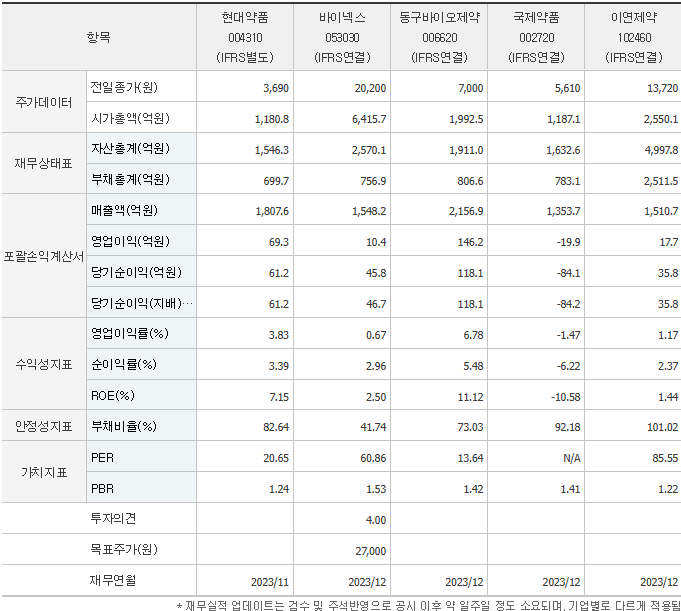Select the 매출액(억원) row label
This screenshot has width=681, height=611.
pyautogui.click(x=124, y=211)
